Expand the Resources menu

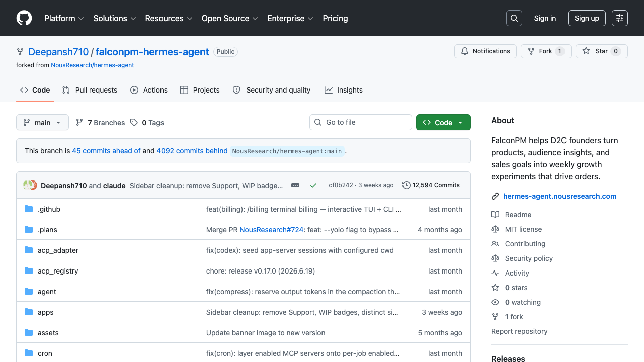pyautogui.click(x=169, y=18)
